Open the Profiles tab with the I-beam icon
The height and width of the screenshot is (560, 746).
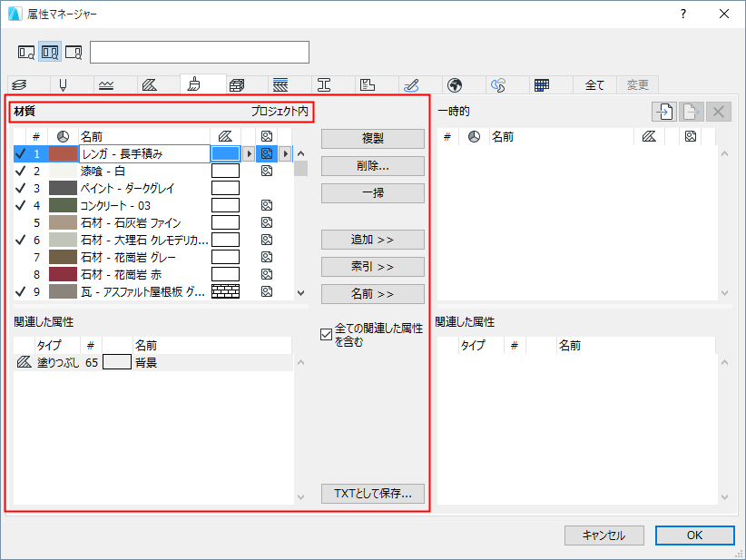[324, 85]
